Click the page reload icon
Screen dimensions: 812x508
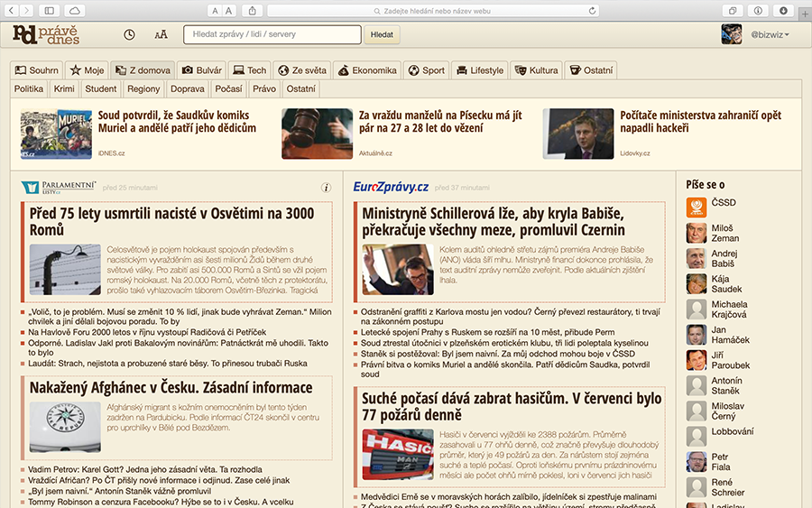tap(592, 11)
